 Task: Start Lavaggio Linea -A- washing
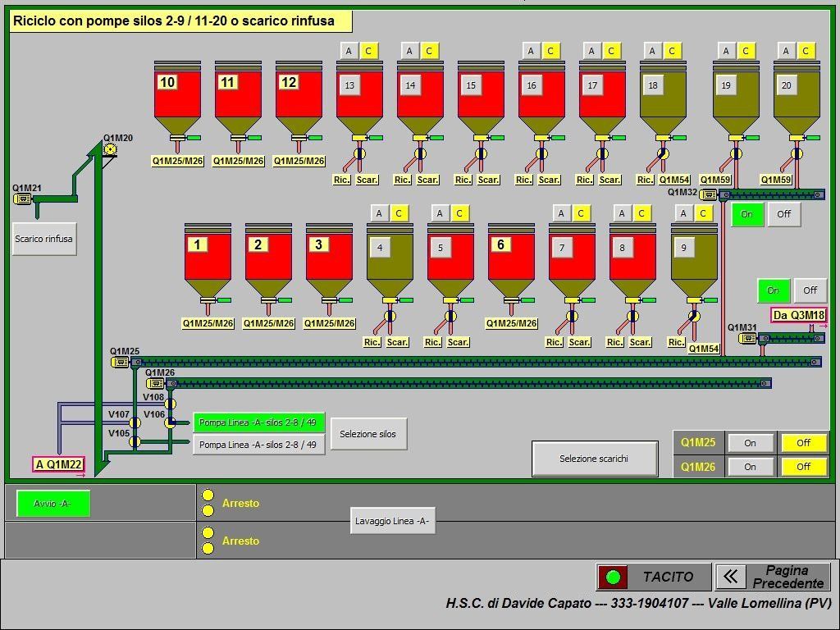pyautogui.click(x=391, y=521)
